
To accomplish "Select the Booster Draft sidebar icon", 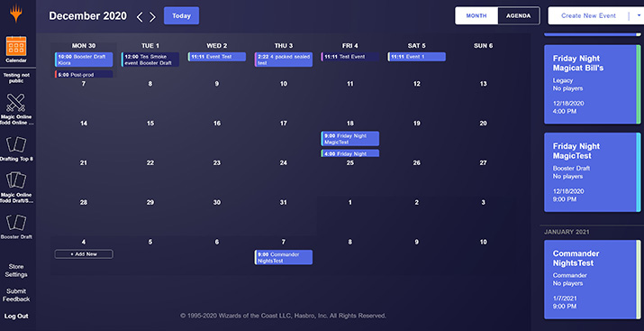I will 16,223.
